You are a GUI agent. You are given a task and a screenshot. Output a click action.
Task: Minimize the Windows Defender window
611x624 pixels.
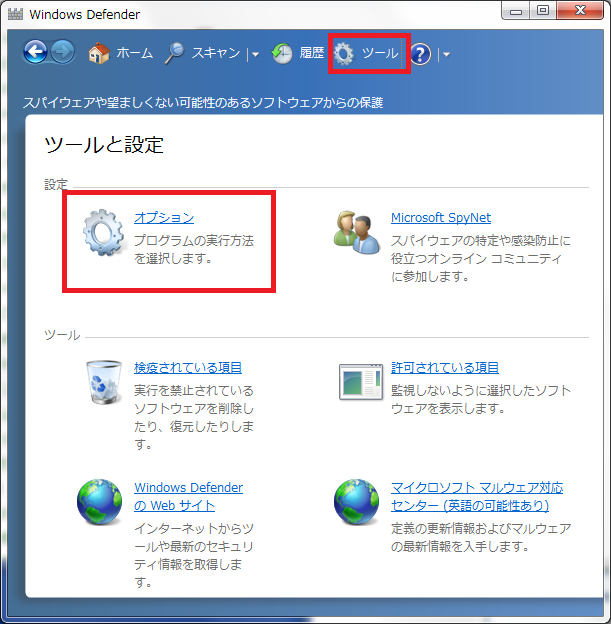tap(516, 11)
